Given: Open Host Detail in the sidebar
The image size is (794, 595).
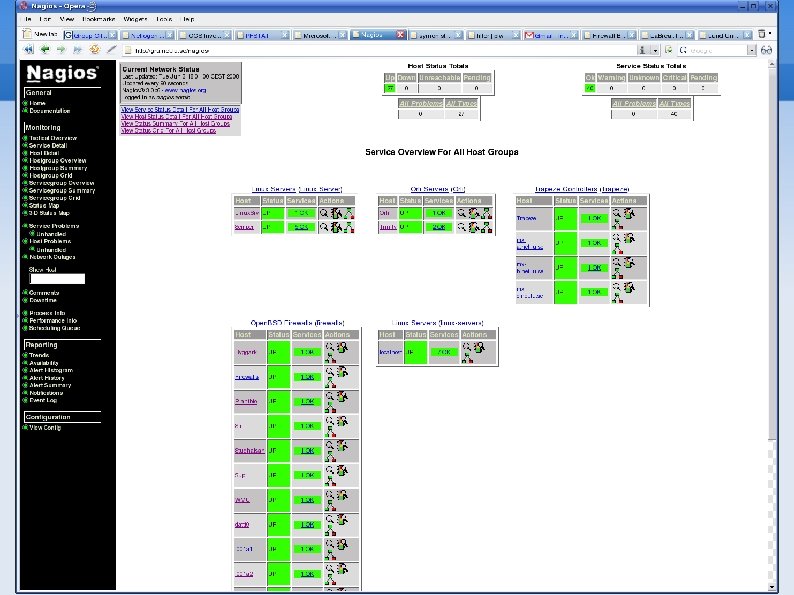Looking at the screenshot, I should [x=44, y=153].
